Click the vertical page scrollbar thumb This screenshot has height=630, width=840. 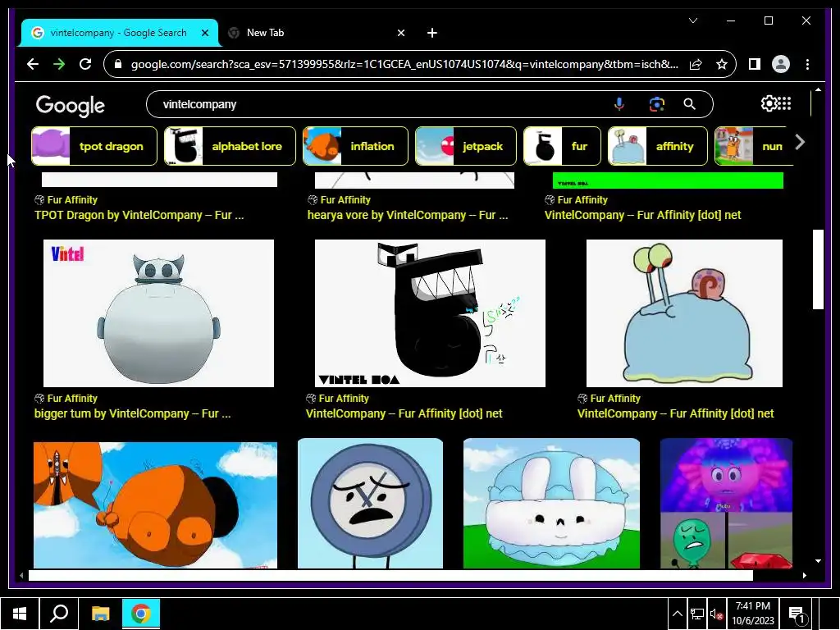coord(818,269)
